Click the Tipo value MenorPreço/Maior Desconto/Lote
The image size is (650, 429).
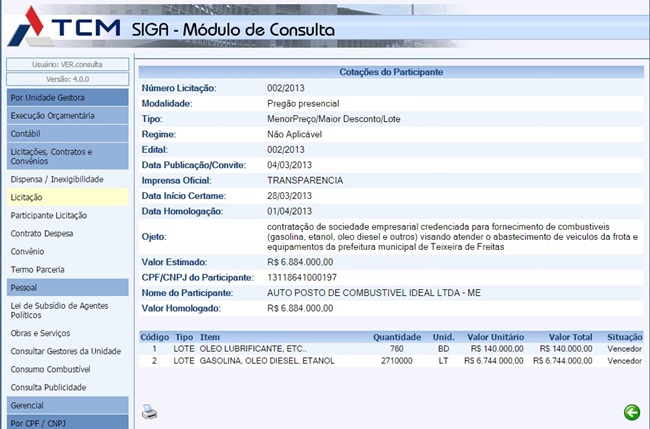click(x=334, y=119)
